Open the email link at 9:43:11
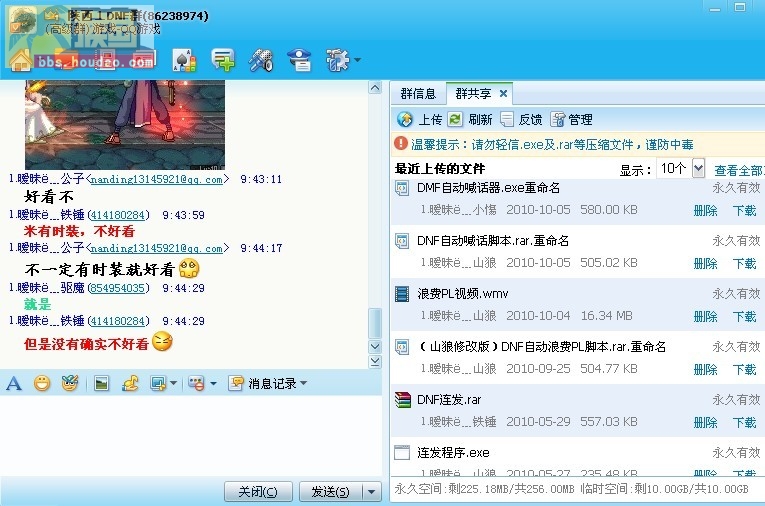The height and width of the screenshot is (506, 765). pyautogui.click(x=157, y=180)
